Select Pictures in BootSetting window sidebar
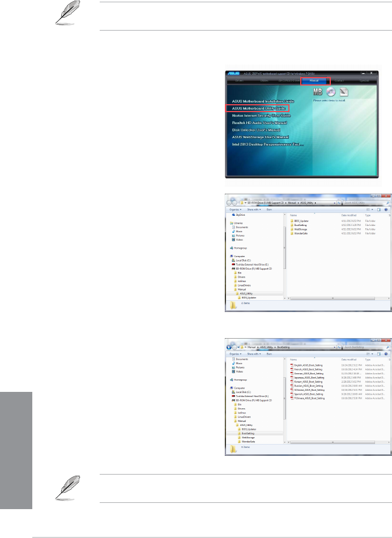This screenshot has height=538, width=392. pyautogui.click(x=238, y=367)
